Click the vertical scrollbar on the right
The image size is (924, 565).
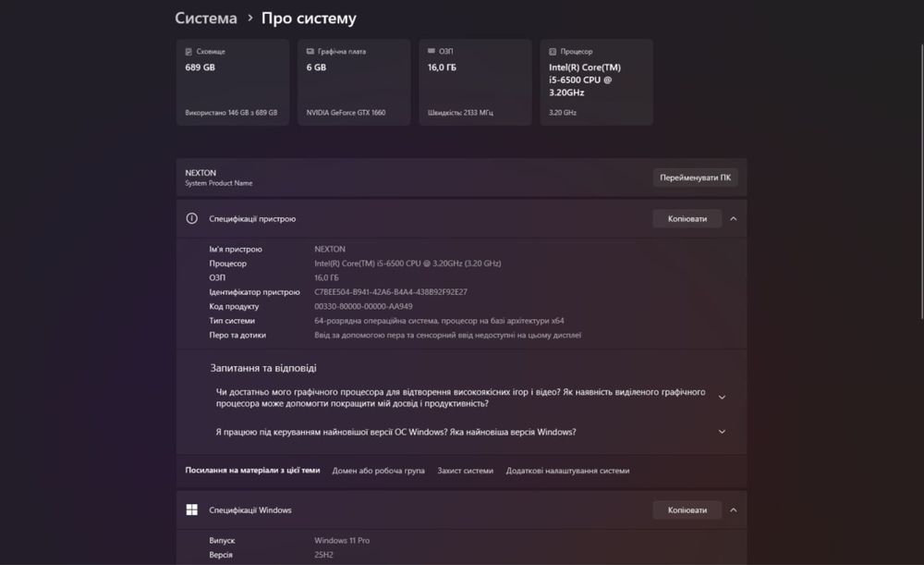coord(922,181)
